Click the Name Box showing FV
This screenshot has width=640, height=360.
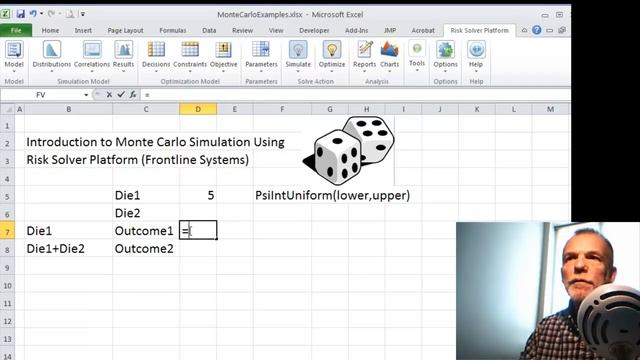tap(41, 95)
